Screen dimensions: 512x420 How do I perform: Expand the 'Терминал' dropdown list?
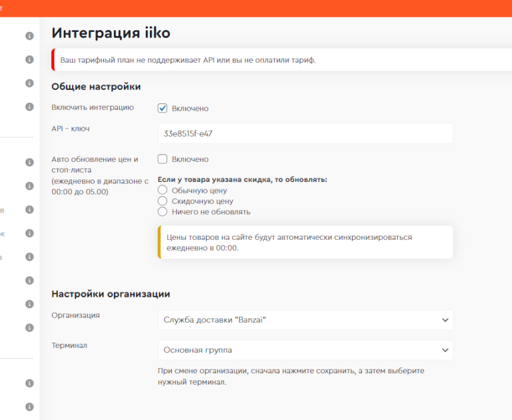point(305,350)
